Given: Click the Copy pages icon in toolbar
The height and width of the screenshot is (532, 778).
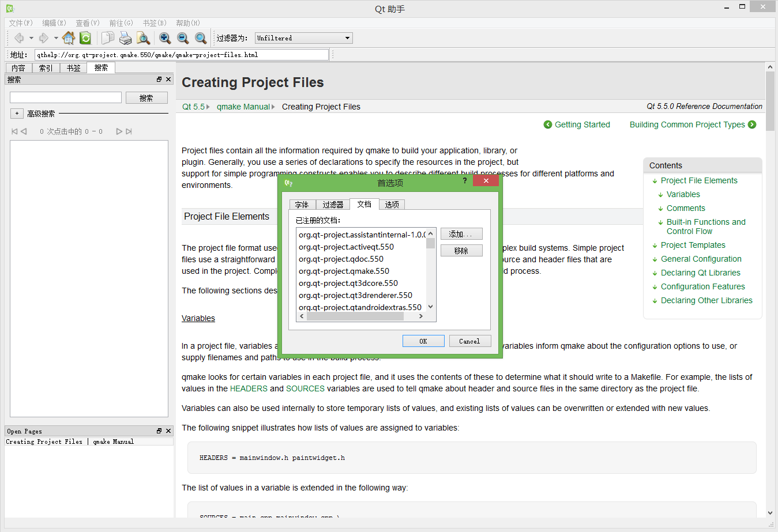Looking at the screenshot, I should click(x=108, y=38).
